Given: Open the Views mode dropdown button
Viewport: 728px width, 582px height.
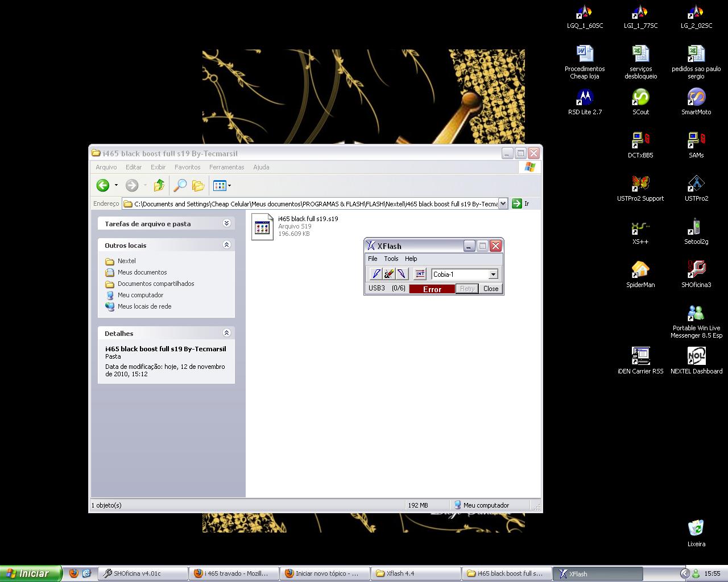Looking at the screenshot, I should coord(221,185).
